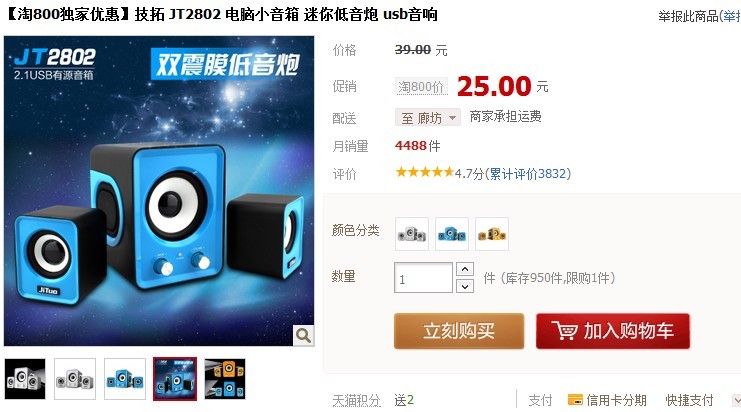Click the magnifier zoom icon on product image
This screenshot has width=741, height=412.
pyautogui.click(x=303, y=335)
